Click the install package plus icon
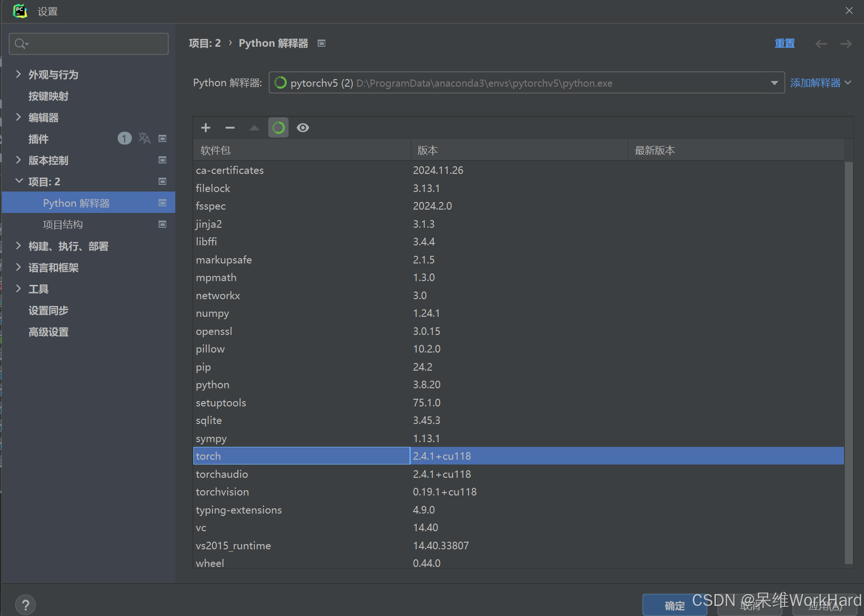This screenshot has width=864, height=616. click(x=206, y=128)
